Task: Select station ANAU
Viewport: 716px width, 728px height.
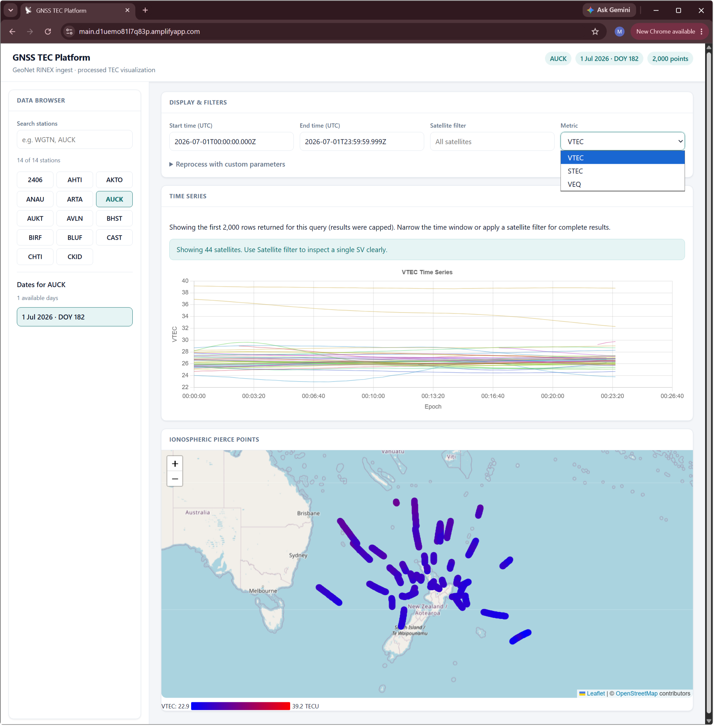Action: [35, 200]
